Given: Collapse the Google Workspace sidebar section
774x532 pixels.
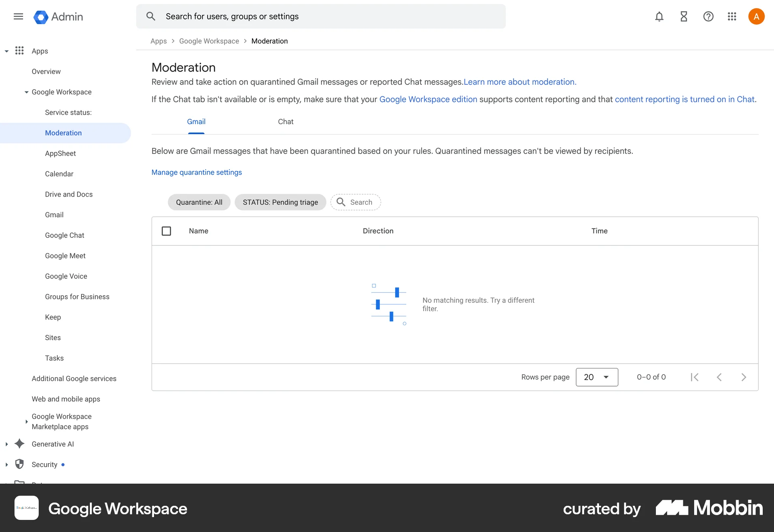Looking at the screenshot, I should point(27,92).
